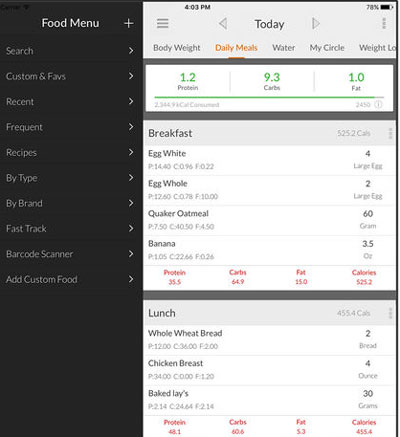The height and width of the screenshot is (437, 400).
Task: Open Breakfast section options dots
Action: click(390, 133)
